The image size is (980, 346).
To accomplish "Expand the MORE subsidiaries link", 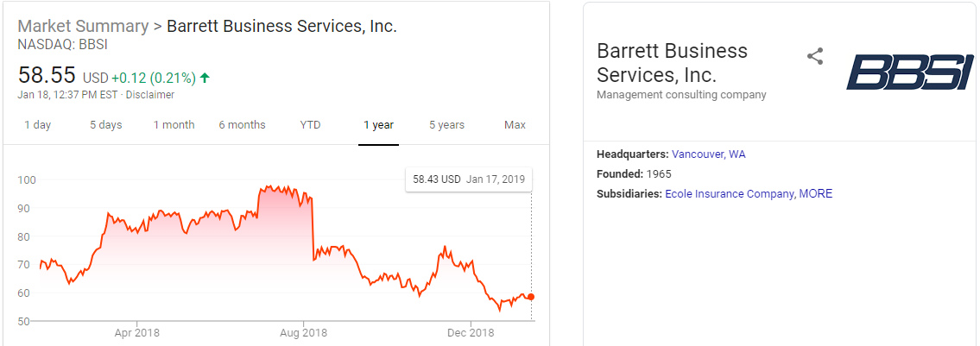I will click(x=816, y=194).
